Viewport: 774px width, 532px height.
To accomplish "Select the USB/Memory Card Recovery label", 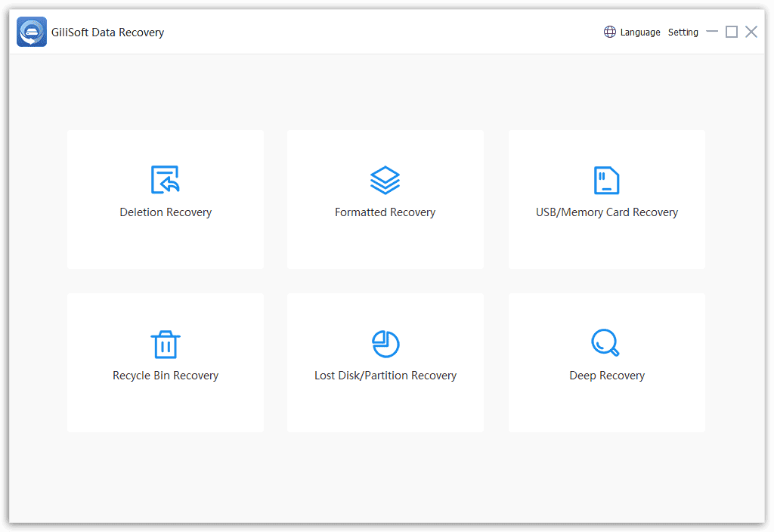I will point(607,212).
